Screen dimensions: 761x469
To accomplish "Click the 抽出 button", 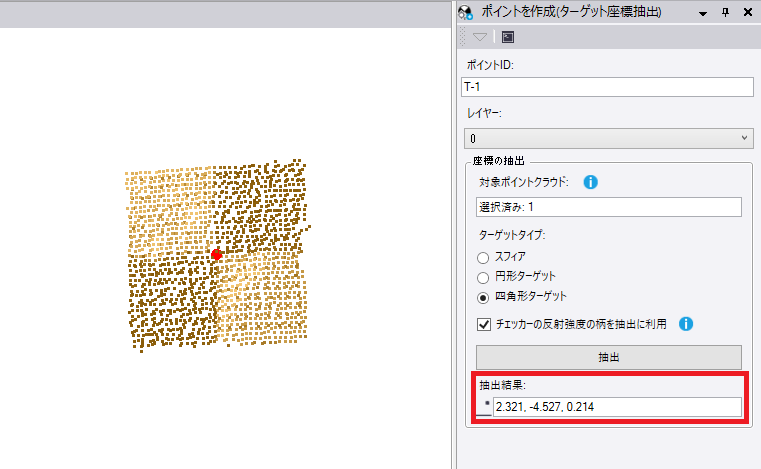I will coord(609,357).
